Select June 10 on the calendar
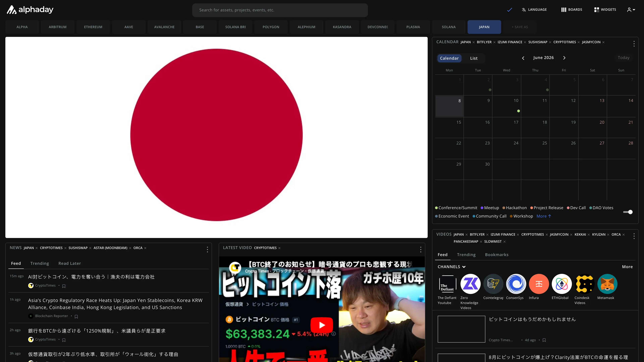This screenshot has height=362, width=644. (x=506, y=106)
